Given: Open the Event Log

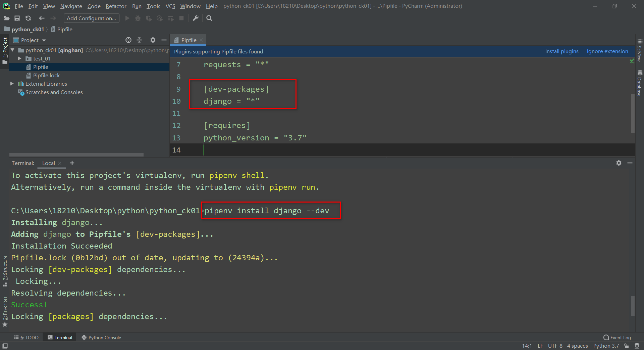Looking at the screenshot, I should click(x=617, y=338).
